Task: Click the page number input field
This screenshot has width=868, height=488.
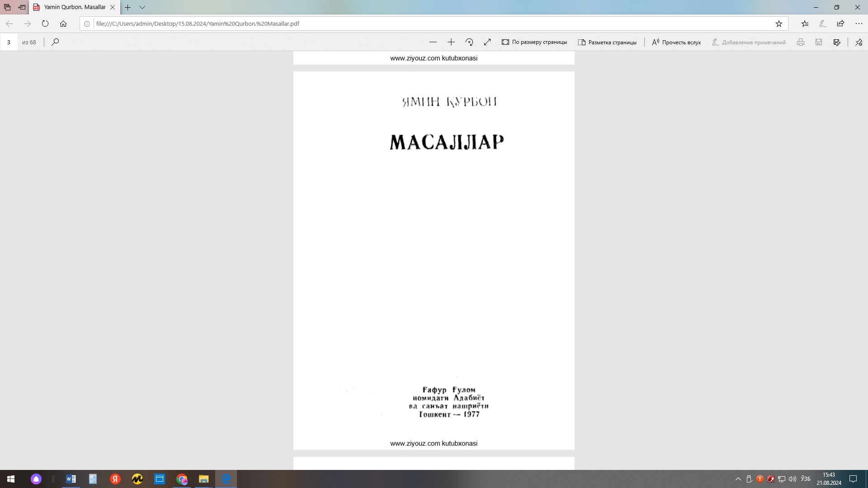Action: (9, 42)
